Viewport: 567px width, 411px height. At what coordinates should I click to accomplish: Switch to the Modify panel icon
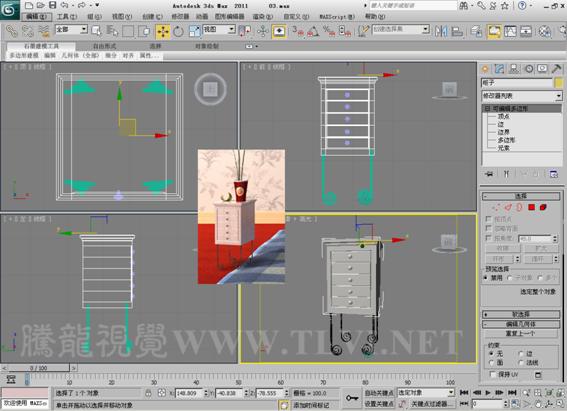click(x=499, y=69)
